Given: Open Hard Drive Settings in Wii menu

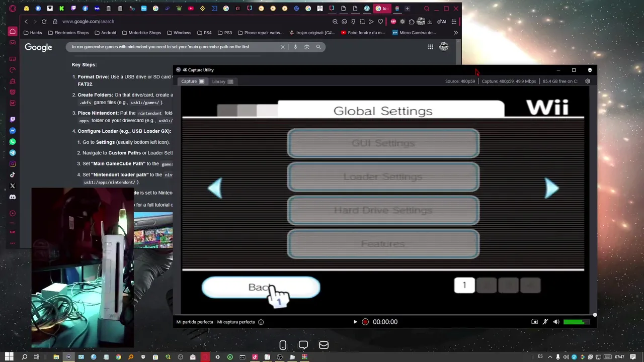Looking at the screenshot, I should coord(383,210).
